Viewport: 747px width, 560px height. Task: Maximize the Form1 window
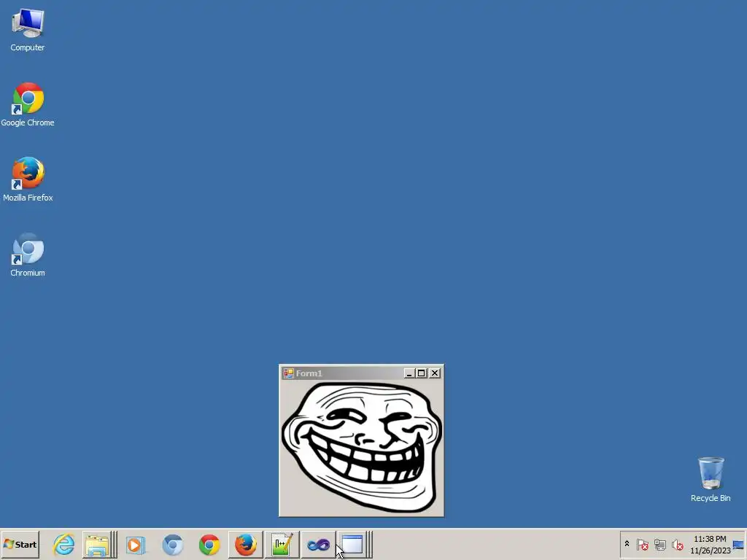[422, 373]
